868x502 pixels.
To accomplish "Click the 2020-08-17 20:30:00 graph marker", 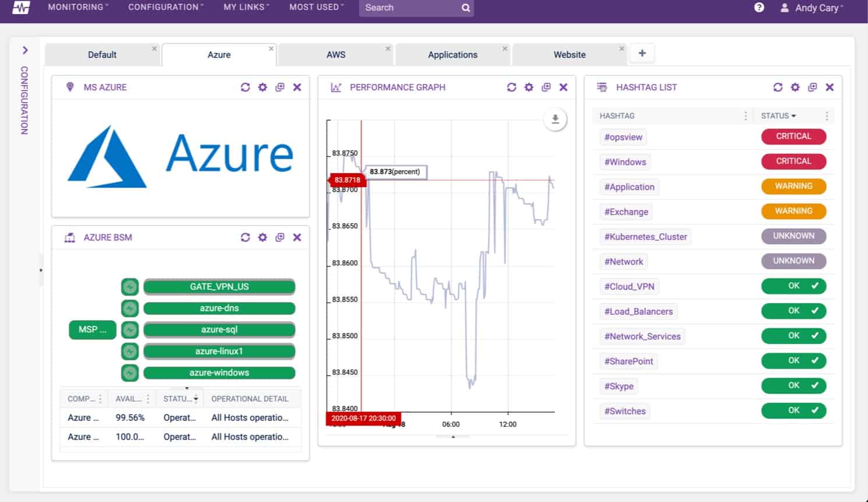I will [363, 418].
